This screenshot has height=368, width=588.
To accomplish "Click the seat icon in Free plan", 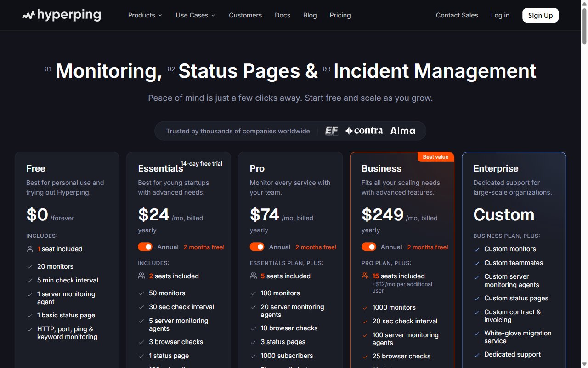I will click(30, 249).
